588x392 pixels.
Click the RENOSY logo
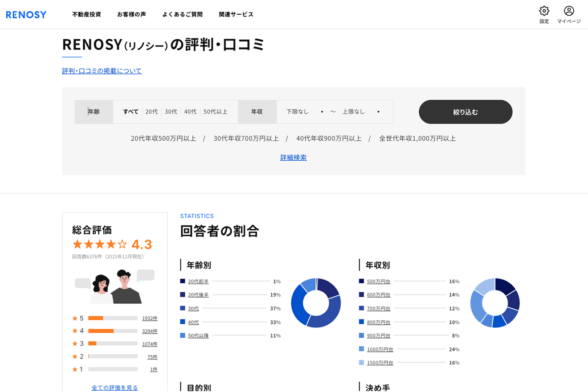click(26, 14)
